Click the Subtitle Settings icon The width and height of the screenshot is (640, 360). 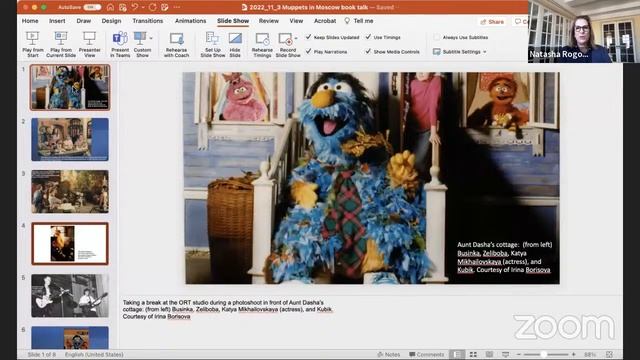click(436, 52)
